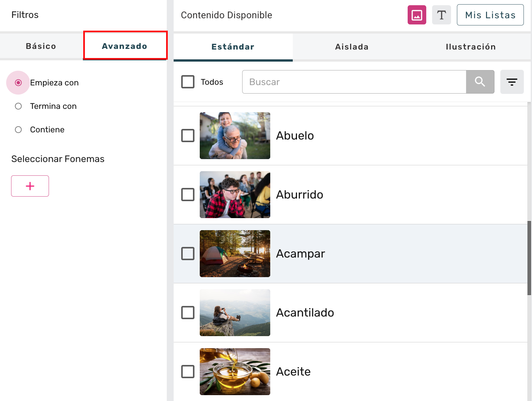Screen dimensions: 532x401
Task: Click the Acampar camping thumbnail
Action: click(235, 254)
